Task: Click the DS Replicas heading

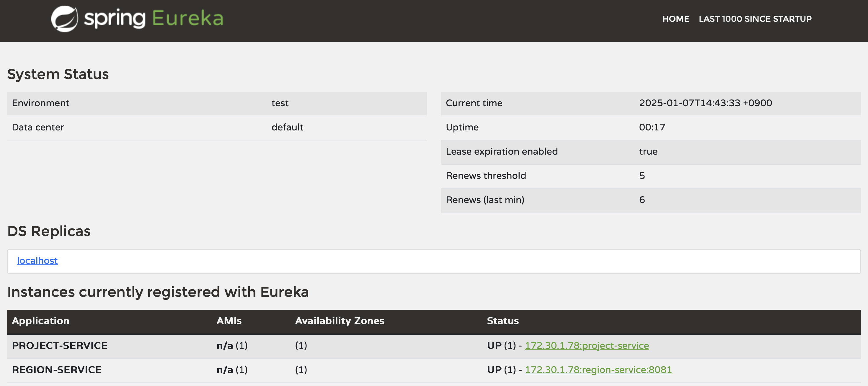Action: point(49,231)
